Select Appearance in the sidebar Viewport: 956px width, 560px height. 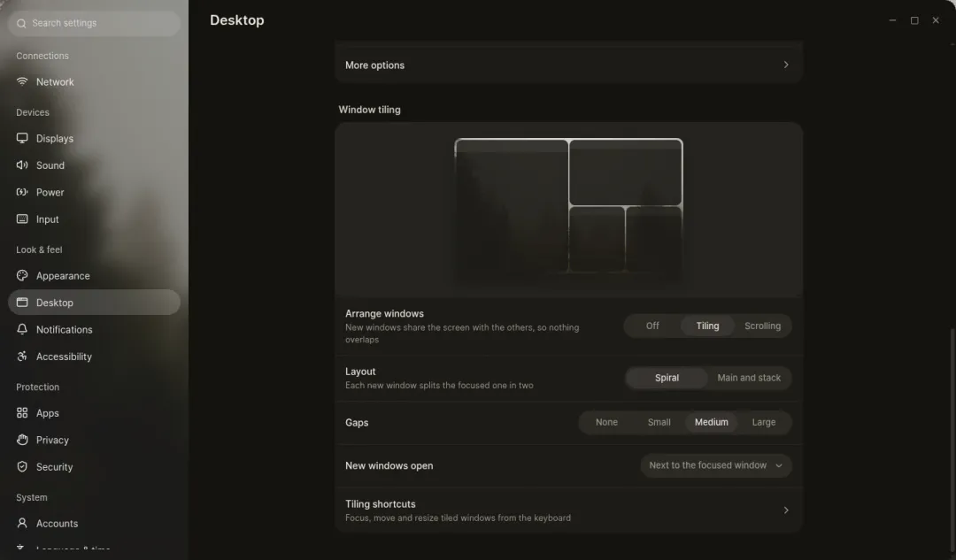click(x=94, y=275)
